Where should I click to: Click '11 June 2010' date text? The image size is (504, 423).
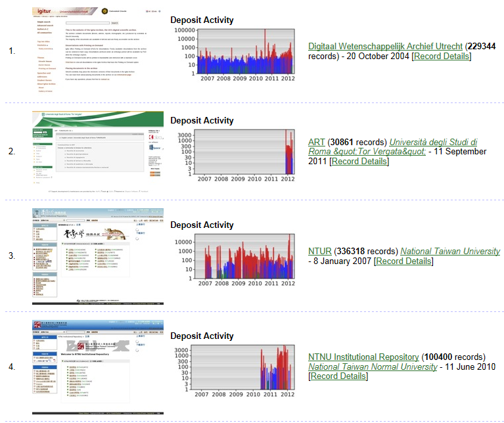(x=470, y=367)
